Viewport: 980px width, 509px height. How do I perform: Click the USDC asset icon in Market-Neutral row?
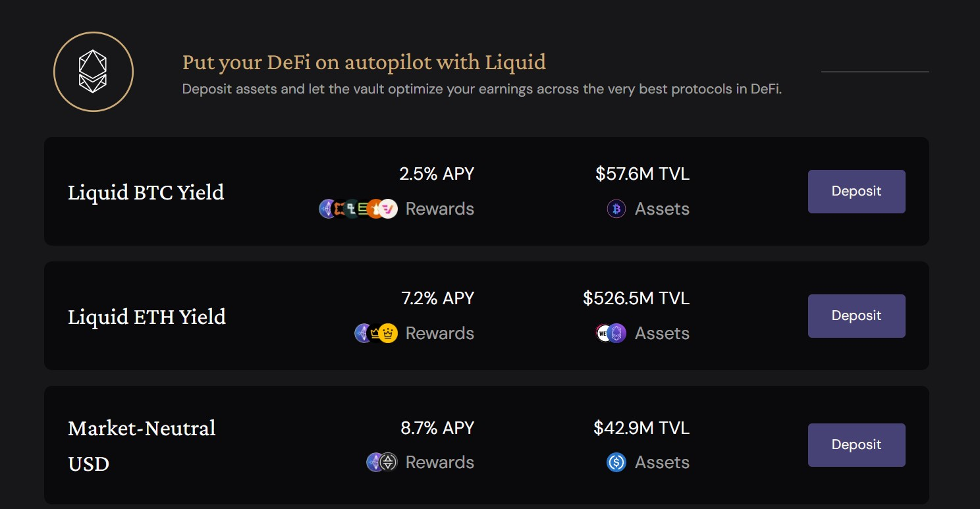[x=616, y=462]
